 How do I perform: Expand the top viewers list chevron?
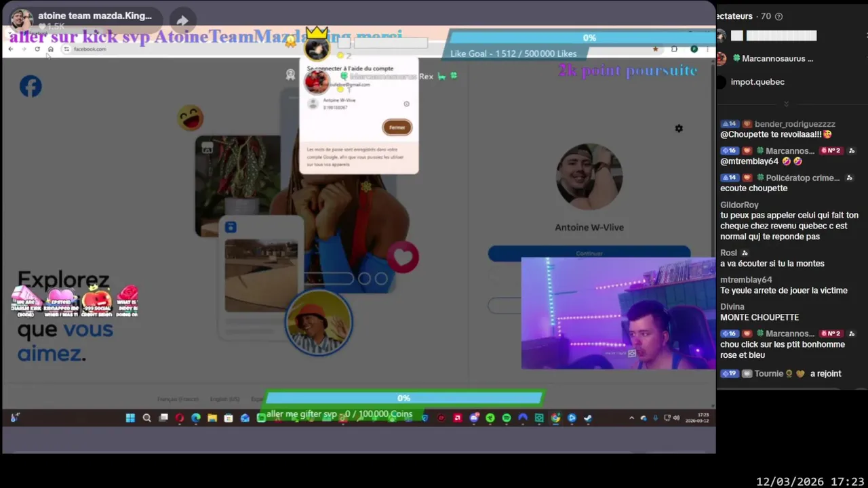click(786, 104)
